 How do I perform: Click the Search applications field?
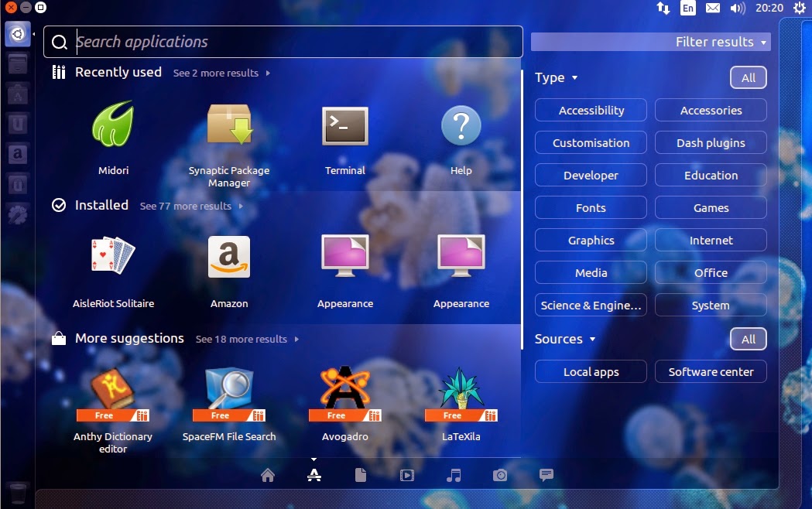(232, 42)
